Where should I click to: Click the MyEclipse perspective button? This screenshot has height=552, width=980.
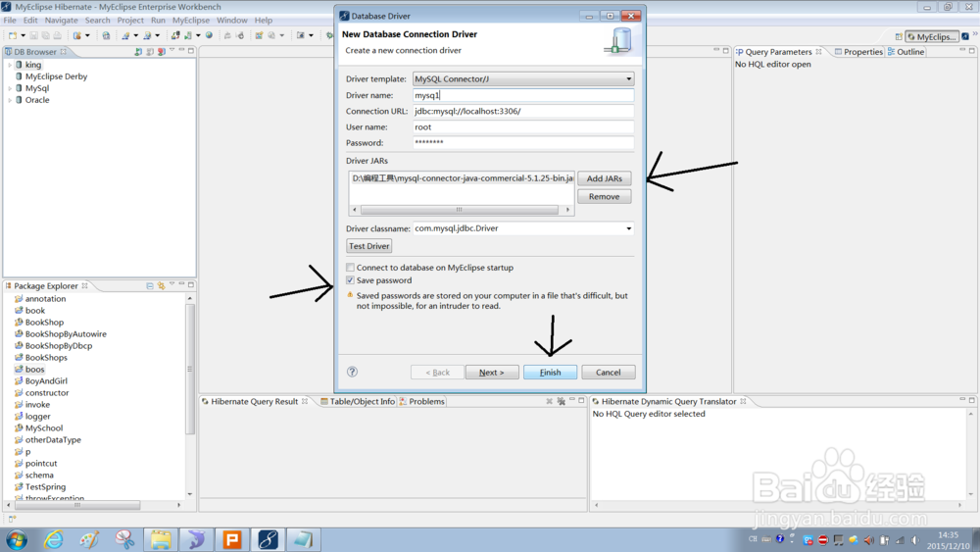pos(932,37)
